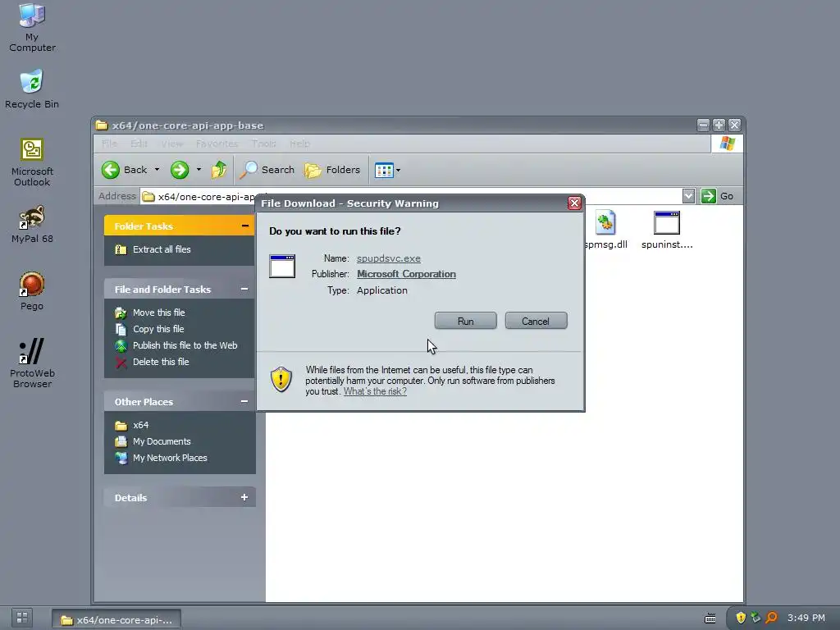
Task: Click Run in the security warning
Action: click(466, 321)
